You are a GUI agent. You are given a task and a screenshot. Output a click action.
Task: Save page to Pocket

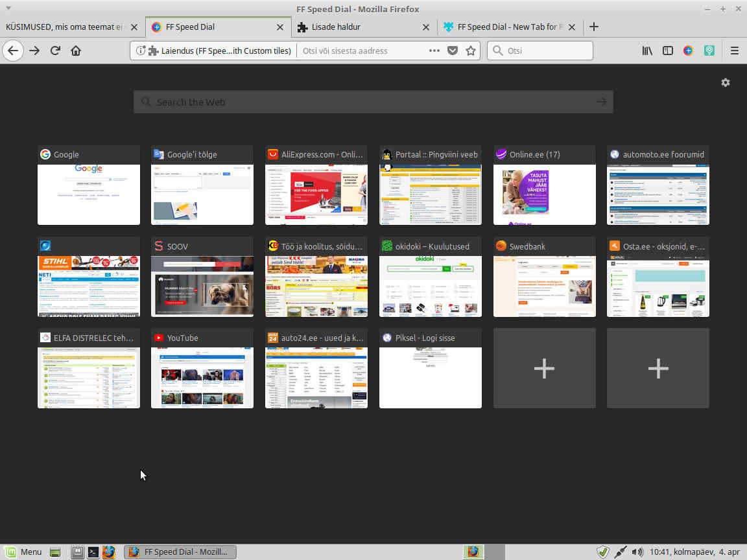tap(453, 51)
